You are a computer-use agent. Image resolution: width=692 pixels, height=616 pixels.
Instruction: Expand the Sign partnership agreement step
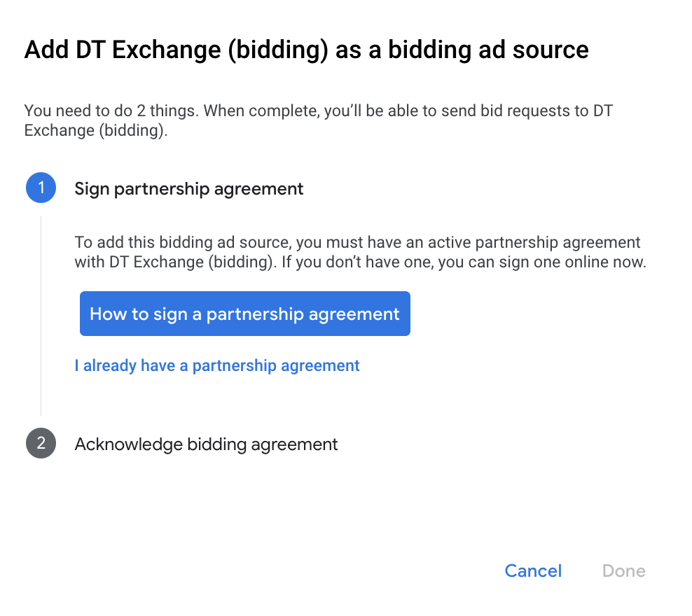coord(189,188)
